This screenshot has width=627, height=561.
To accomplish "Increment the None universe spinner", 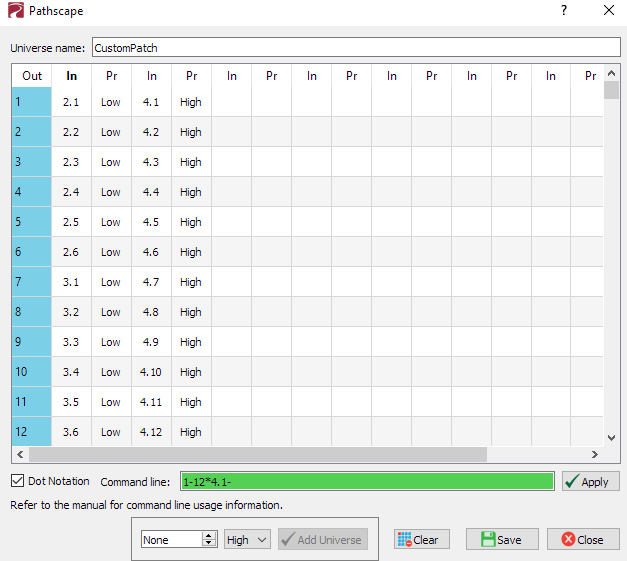I will point(209,535).
